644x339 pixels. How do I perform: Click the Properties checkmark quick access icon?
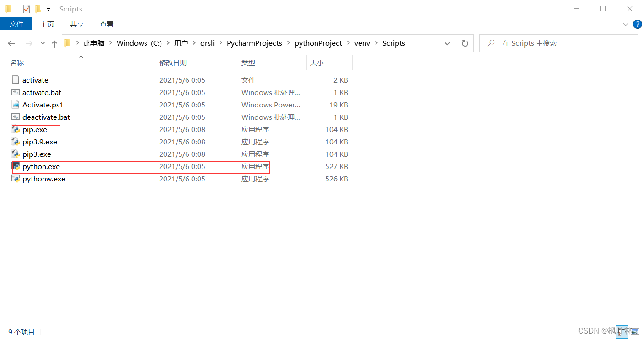[26, 9]
